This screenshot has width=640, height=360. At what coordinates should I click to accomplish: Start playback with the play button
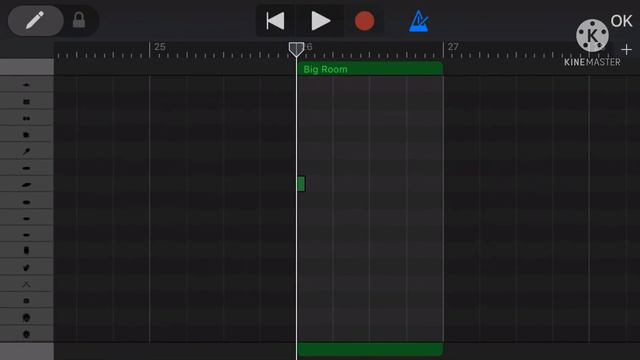pyautogui.click(x=320, y=21)
